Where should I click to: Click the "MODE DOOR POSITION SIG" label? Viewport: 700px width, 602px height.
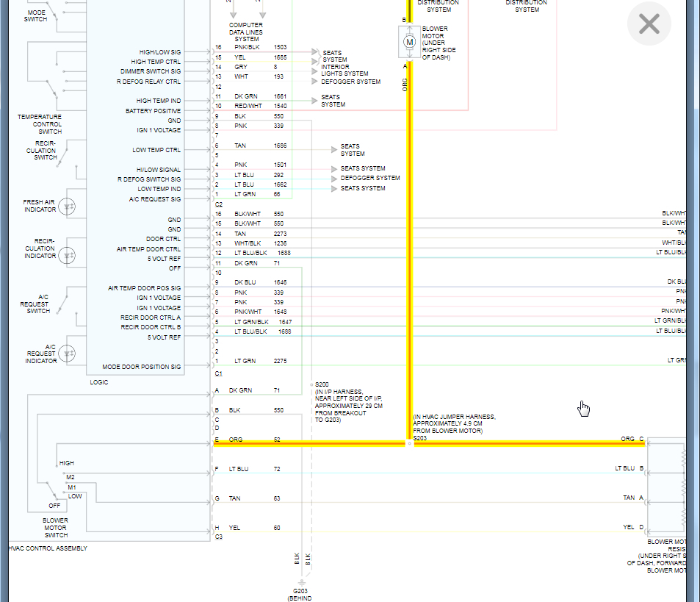point(142,367)
